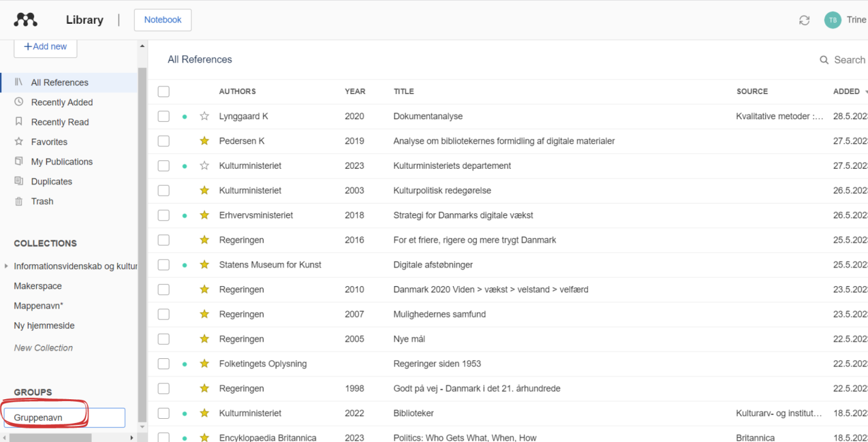This screenshot has height=442, width=868.
Task: Switch to the Notebook tab
Action: pyautogui.click(x=163, y=20)
